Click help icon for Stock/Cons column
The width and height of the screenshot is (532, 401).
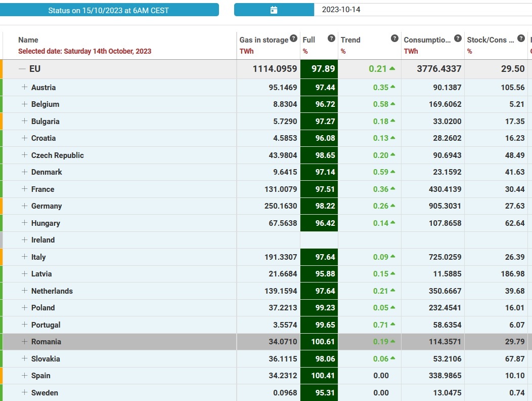521,38
